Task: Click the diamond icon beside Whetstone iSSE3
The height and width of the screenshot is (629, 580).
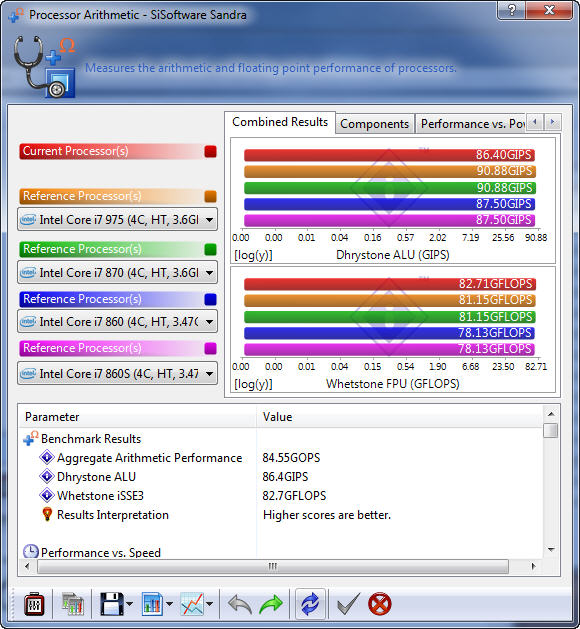Action: pyautogui.click(x=47, y=495)
